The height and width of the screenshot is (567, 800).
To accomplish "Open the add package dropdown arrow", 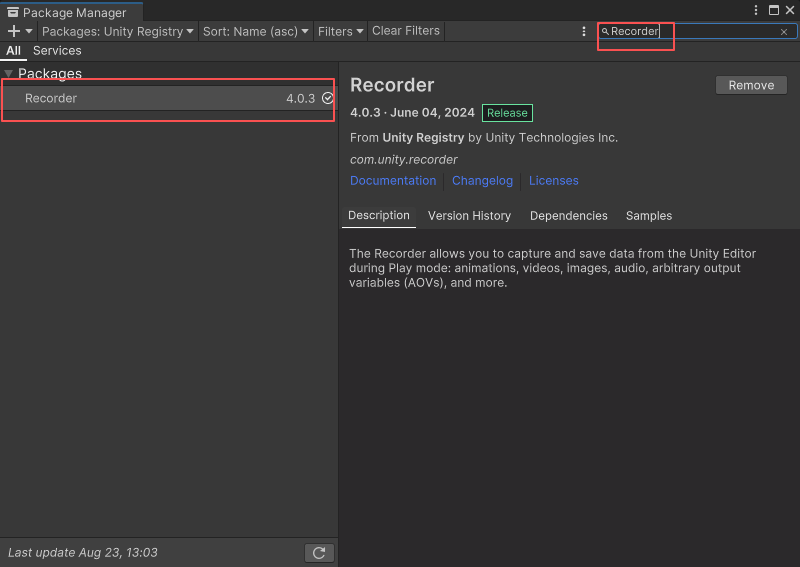I will point(29,31).
